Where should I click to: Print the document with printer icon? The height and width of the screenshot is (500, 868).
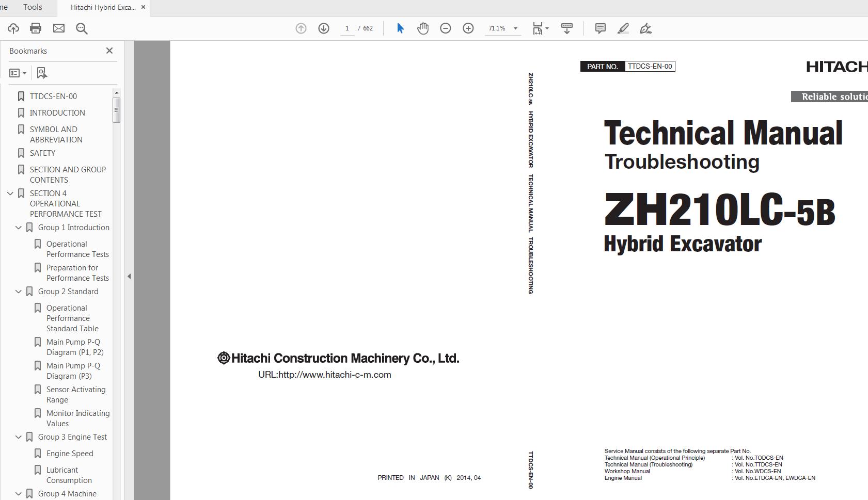click(x=36, y=28)
